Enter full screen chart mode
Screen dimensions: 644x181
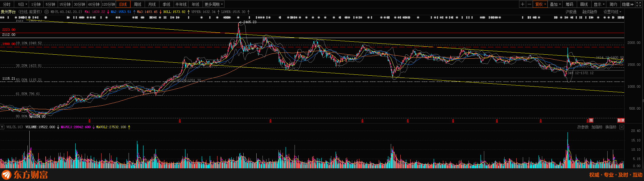click(639, 4)
